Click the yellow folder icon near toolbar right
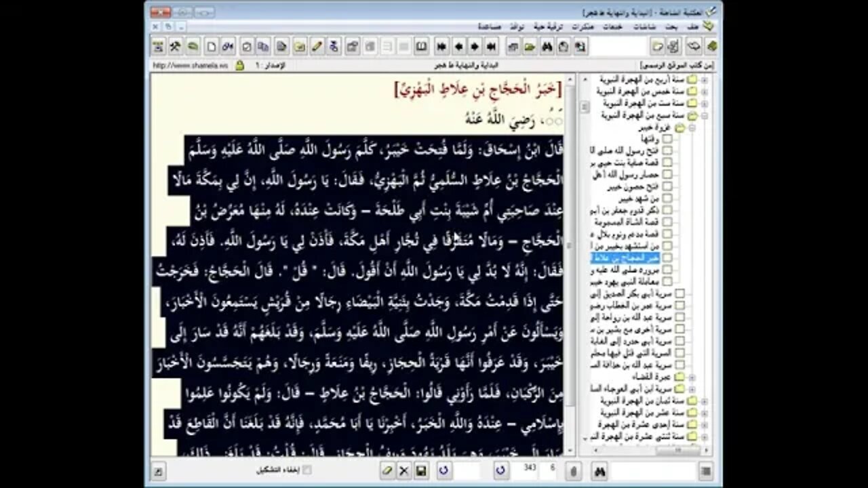This screenshot has width=868, height=488. pos(656,46)
